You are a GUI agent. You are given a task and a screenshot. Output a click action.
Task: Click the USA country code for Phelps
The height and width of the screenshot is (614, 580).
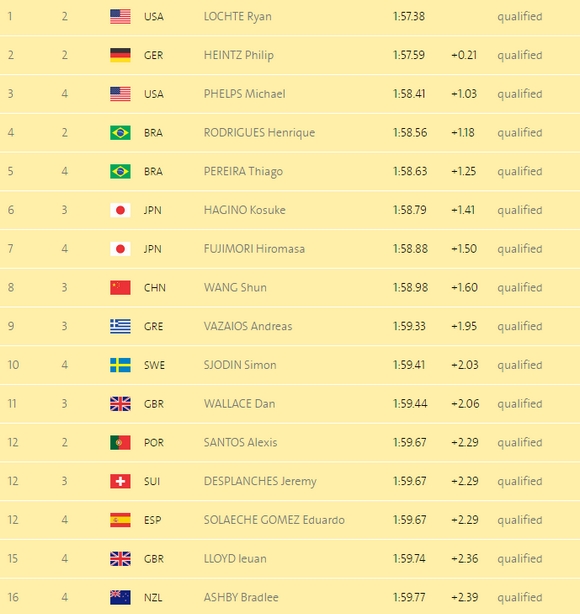(154, 94)
